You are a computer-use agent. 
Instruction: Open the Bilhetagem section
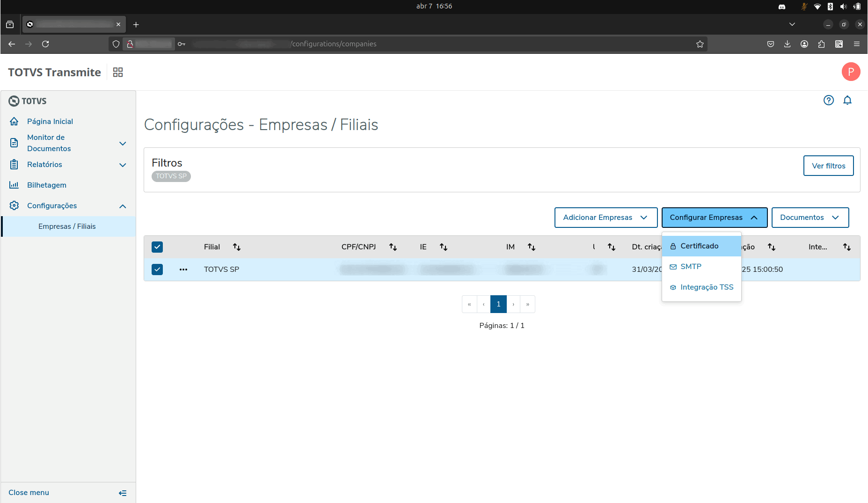pyautogui.click(x=47, y=185)
